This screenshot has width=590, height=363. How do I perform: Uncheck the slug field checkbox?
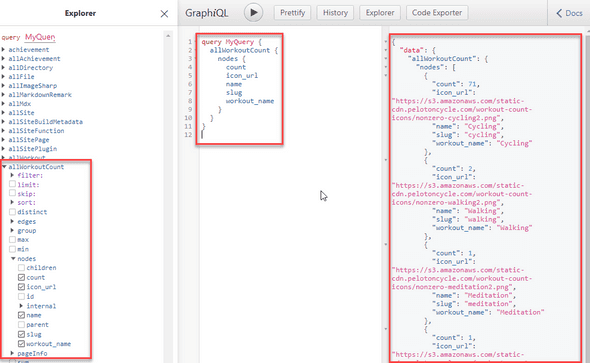[x=21, y=334]
